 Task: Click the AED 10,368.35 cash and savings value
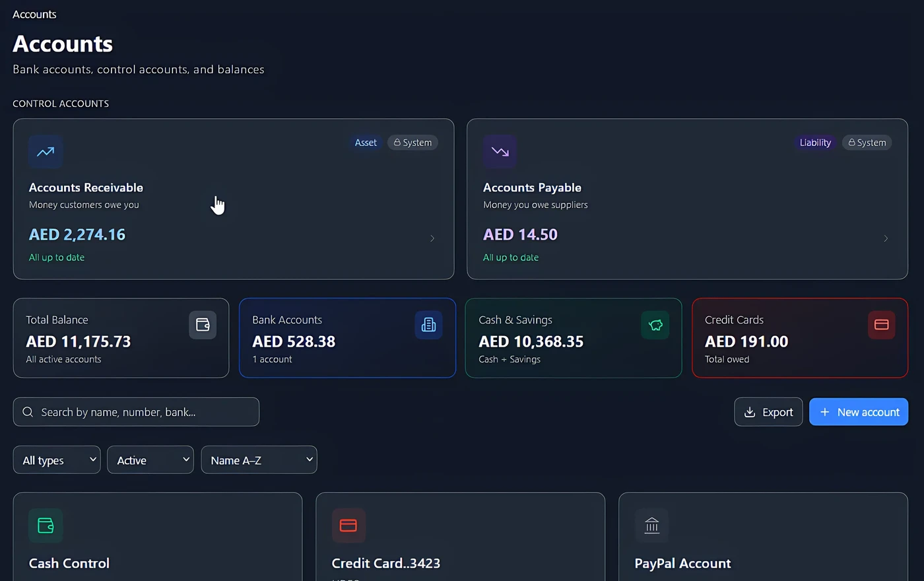[531, 341]
